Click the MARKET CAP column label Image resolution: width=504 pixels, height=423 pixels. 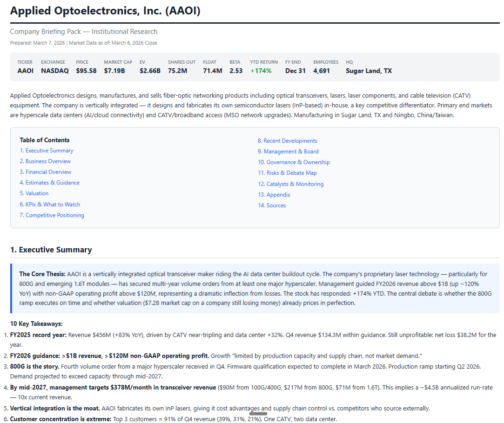118,62
